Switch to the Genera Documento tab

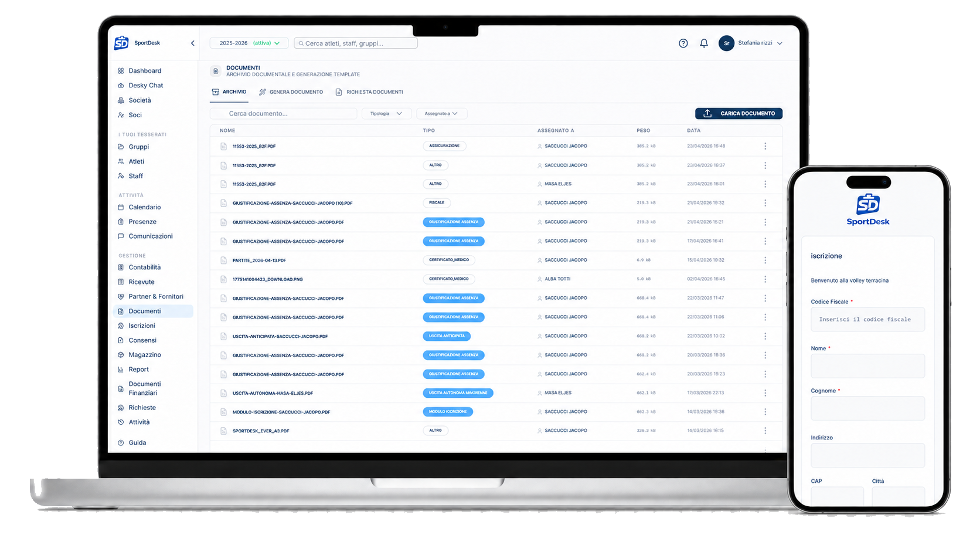point(291,92)
